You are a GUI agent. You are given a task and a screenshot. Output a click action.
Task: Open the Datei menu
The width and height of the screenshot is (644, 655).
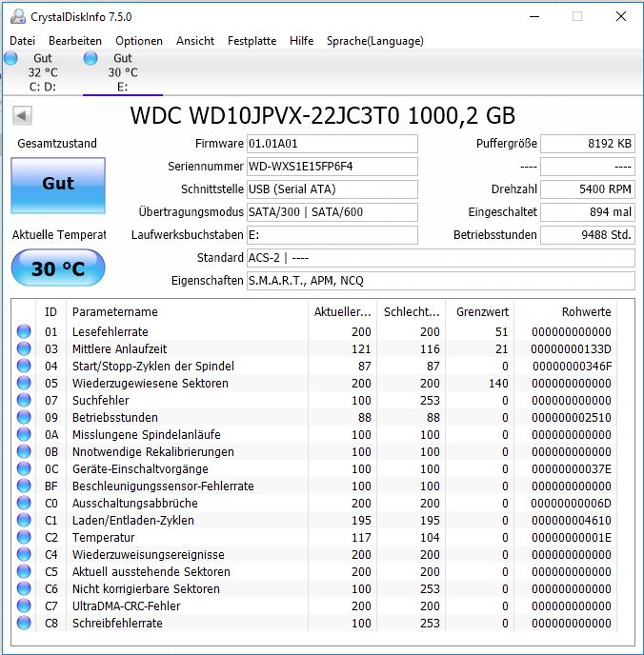[22, 41]
